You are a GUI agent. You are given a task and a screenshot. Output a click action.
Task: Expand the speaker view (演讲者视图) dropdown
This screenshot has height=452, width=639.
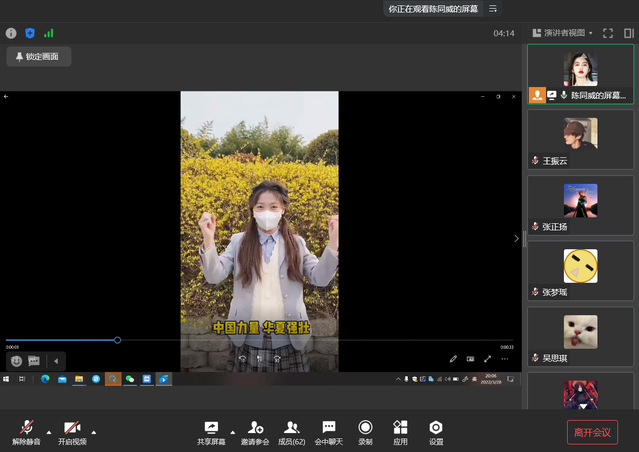564,33
